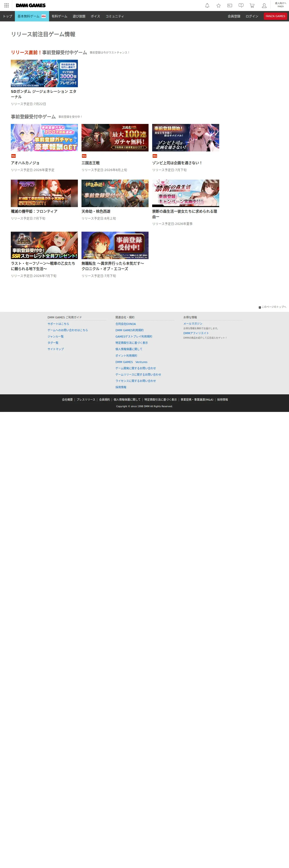The width and height of the screenshot is (289, 868).
Task: Click the text リリース予定日:2026年8月上旬
Action: [x=104, y=170]
